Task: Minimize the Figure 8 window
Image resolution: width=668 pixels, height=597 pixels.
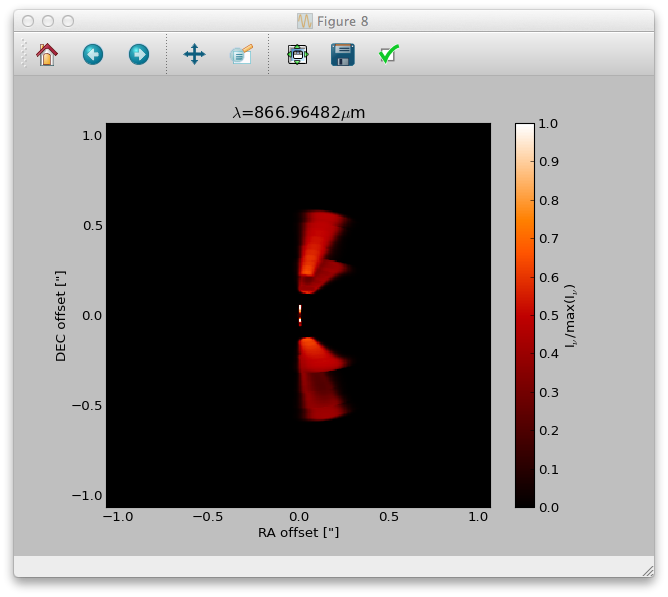Action: [x=48, y=21]
